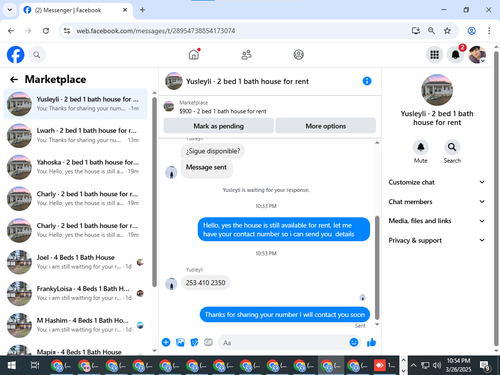Open M Hashim 4 Beds conversation
The image size is (500, 375).
(75, 325)
